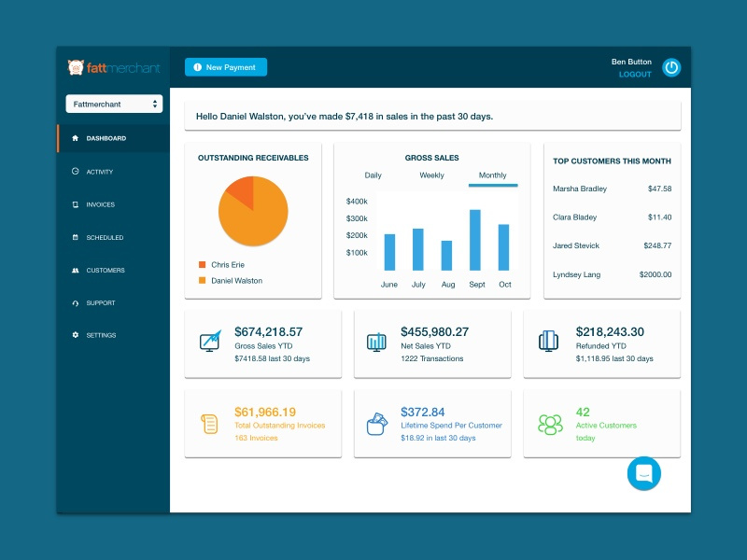Click the Scheduled calendar icon
747x560 pixels.
[x=75, y=237]
